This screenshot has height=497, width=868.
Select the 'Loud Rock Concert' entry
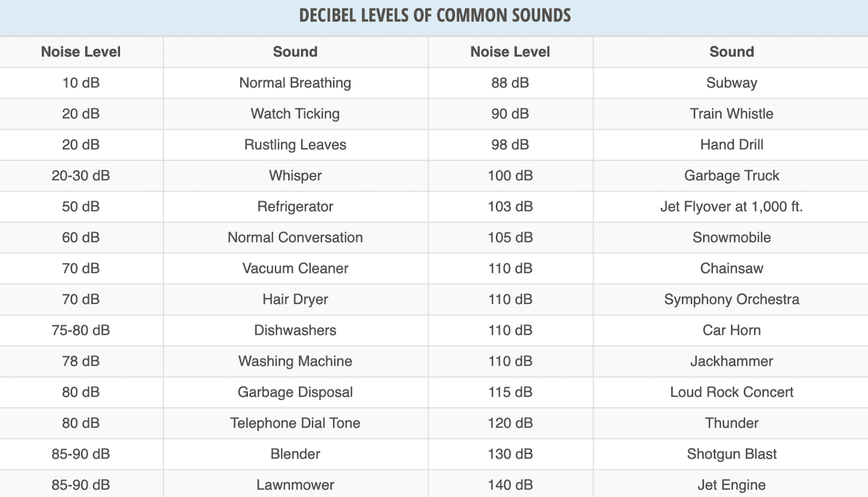tap(731, 392)
